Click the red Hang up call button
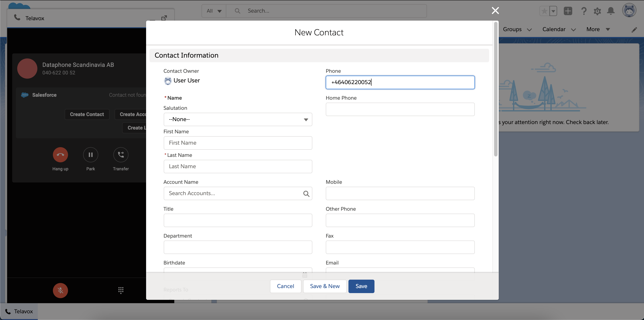The width and height of the screenshot is (644, 320). point(60,155)
